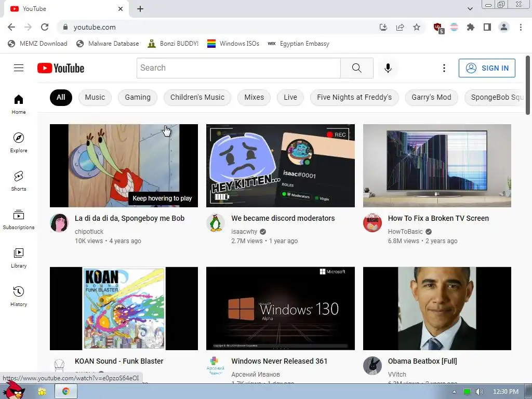Open Windows ISOs bookmark
532x399 pixels.
click(x=233, y=44)
